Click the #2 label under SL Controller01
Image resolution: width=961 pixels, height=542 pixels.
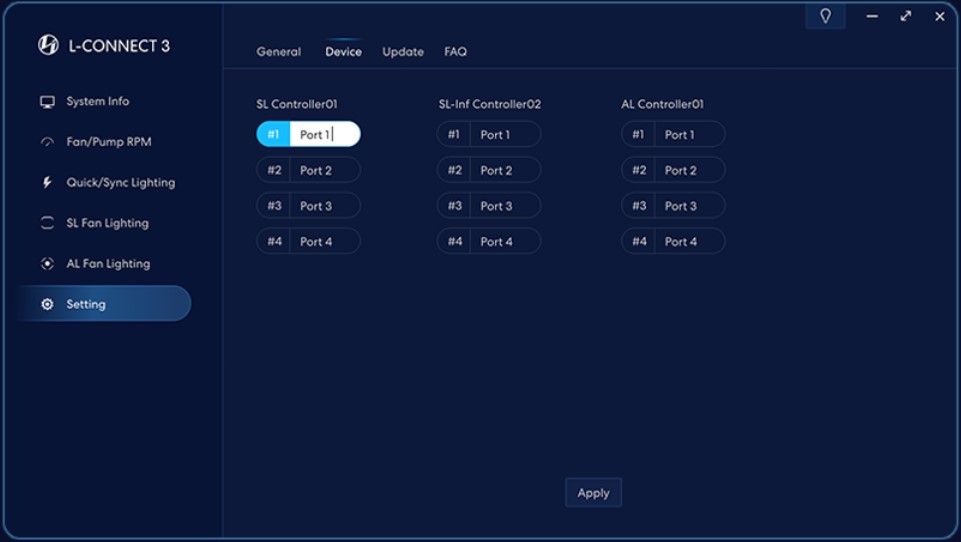point(274,170)
